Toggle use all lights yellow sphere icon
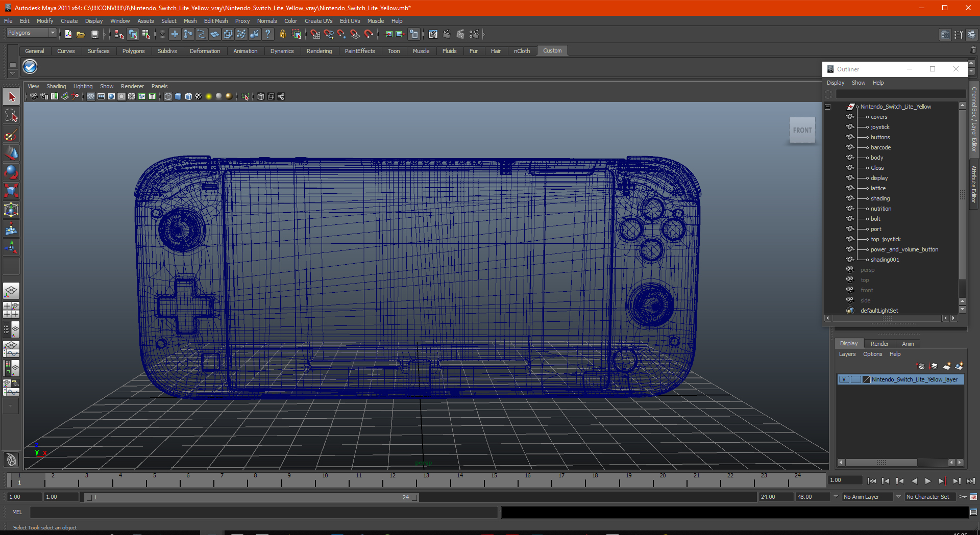 (x=209, y=96)
